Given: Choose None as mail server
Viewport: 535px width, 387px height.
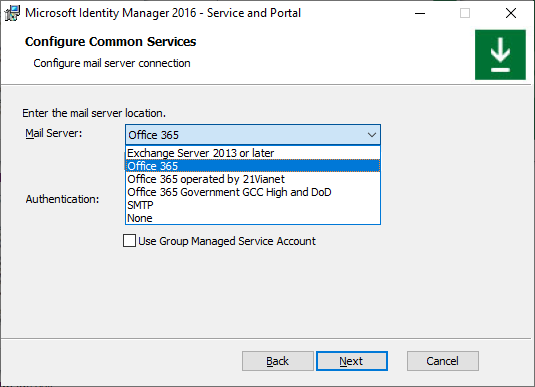Looking at the screenshot, I should point(253,218).
